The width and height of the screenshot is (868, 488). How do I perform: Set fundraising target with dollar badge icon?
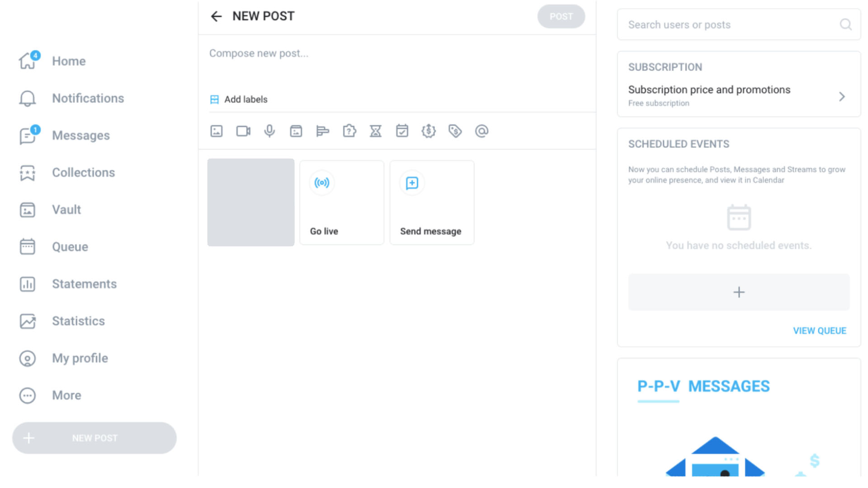click(x=429, y=131)
